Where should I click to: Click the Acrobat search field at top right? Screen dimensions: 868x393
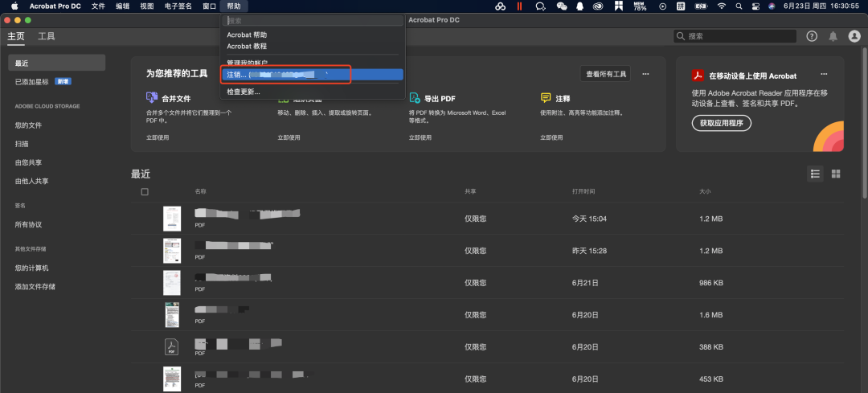pyautogui.click(x=735, y=36)
